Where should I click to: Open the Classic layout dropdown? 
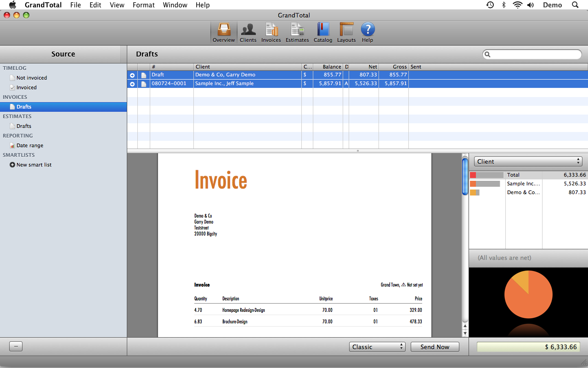coord(377,347)
